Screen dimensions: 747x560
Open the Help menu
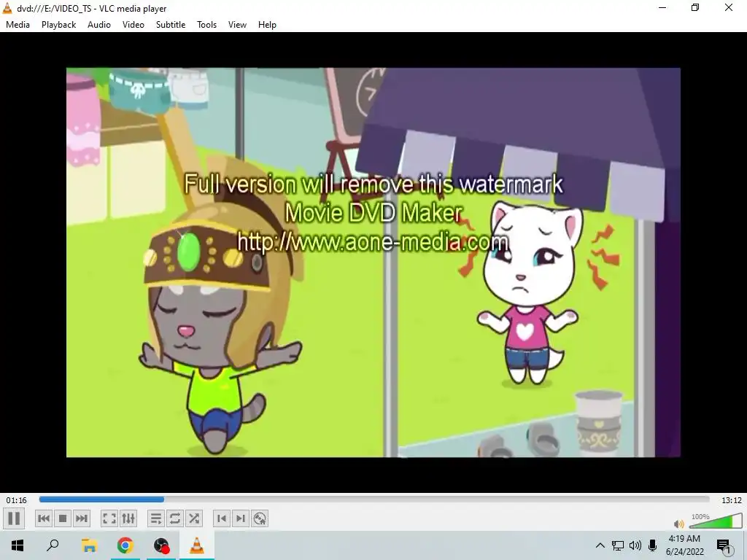[267, 25]
